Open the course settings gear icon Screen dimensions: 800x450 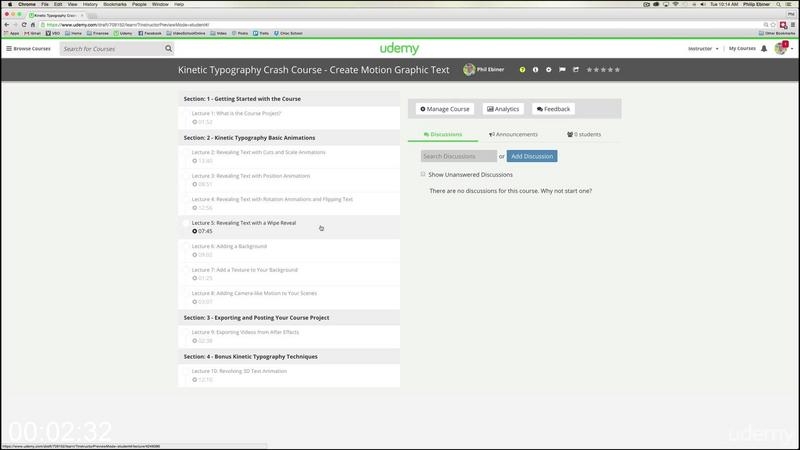point(548,70)
